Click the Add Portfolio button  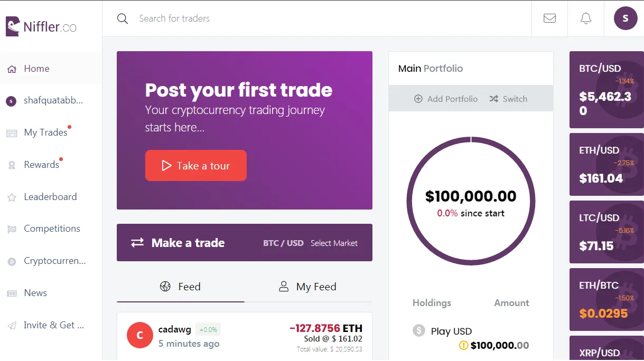pyautogui.click(x=446, y=99)
